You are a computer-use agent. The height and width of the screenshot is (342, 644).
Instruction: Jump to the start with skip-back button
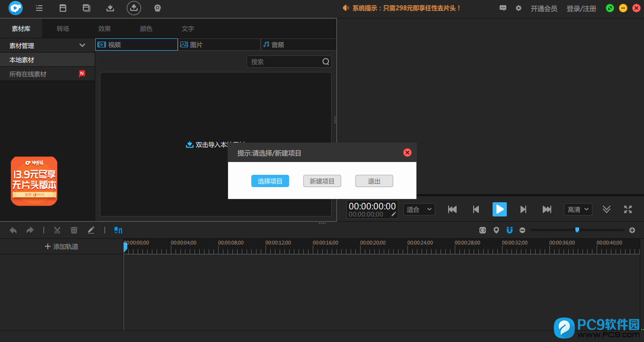(452, 209)
